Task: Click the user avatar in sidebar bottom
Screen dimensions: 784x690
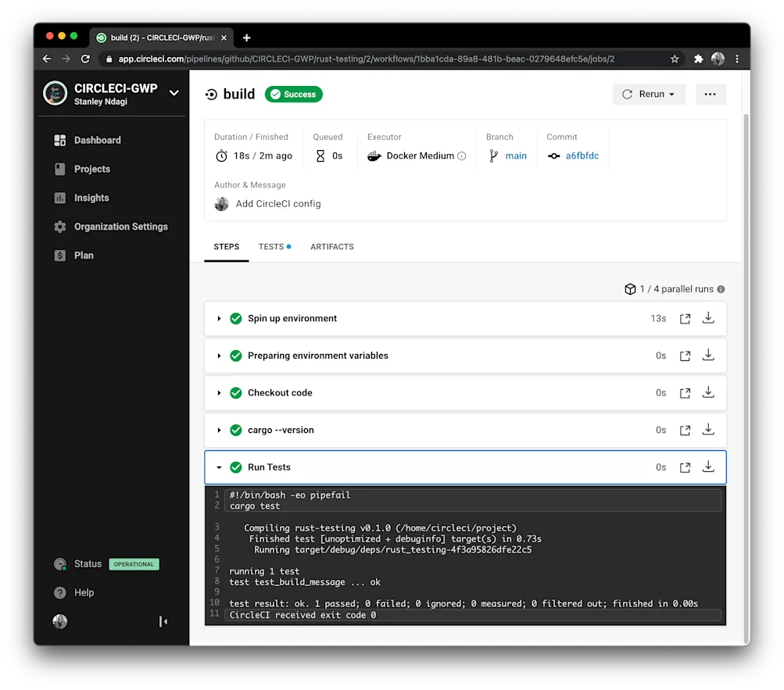Action: point(60,621)
